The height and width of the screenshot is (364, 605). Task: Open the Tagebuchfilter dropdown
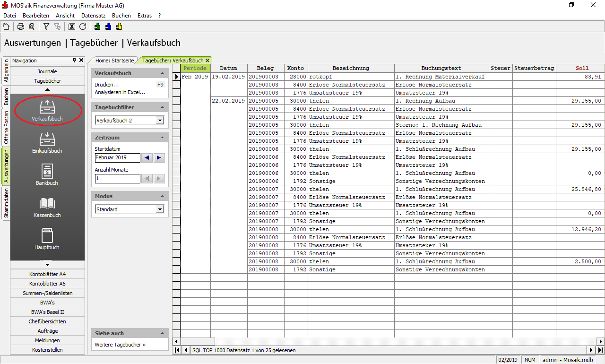pyautogui.click(x=160, y=121)
